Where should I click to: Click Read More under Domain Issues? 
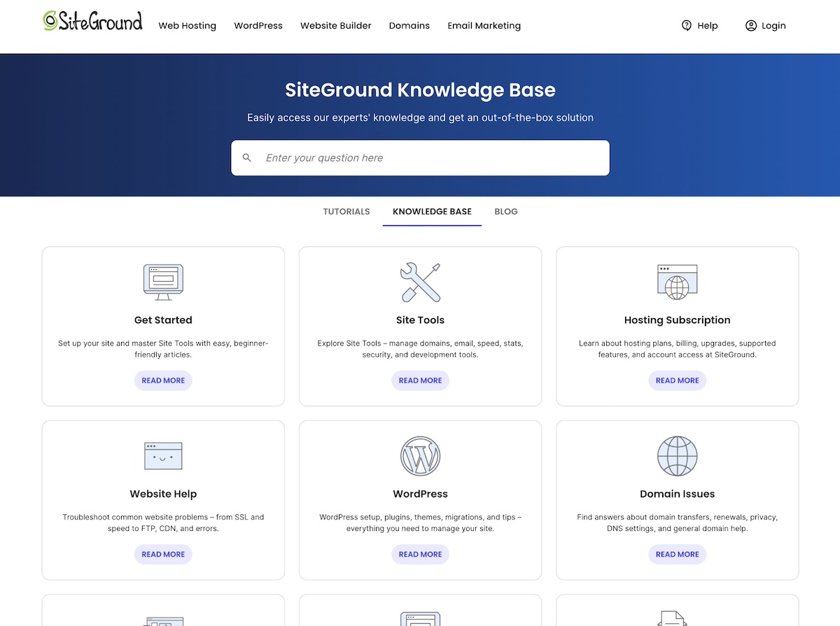point(677,554)
